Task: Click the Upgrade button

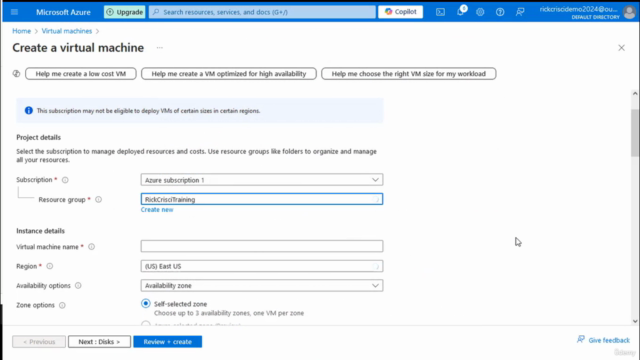Action: point(124,12)
